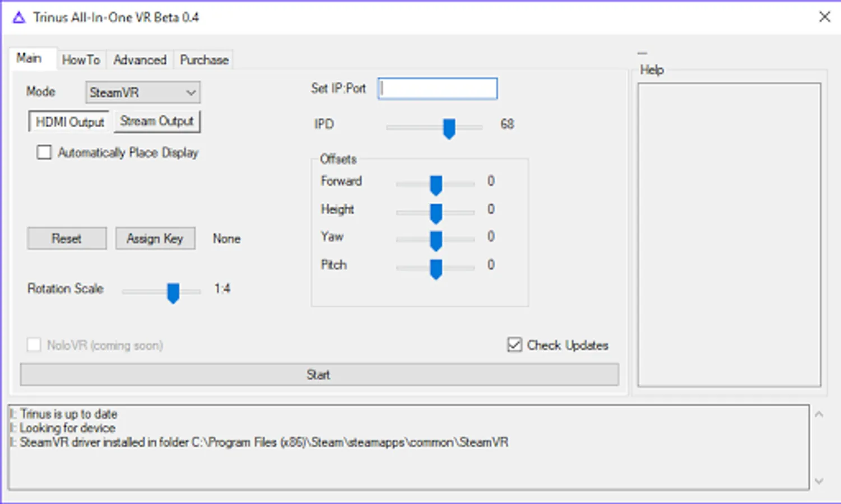The height and width of the screenshot is (504, 841).
Task: Focus the Set IP:Port input field
Action: click(x=438, y=88)
